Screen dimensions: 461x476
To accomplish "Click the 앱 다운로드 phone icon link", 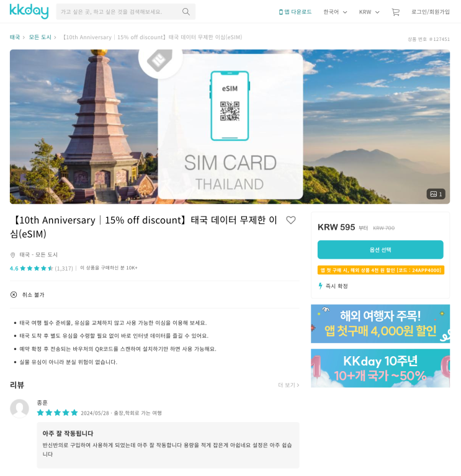I will (295, 12).
